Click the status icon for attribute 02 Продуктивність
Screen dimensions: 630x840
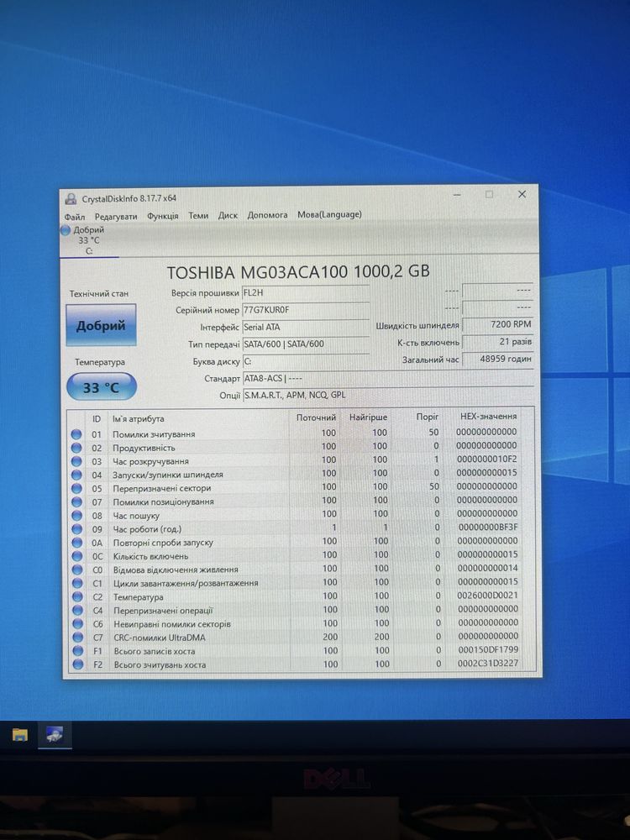click(76, 448)
